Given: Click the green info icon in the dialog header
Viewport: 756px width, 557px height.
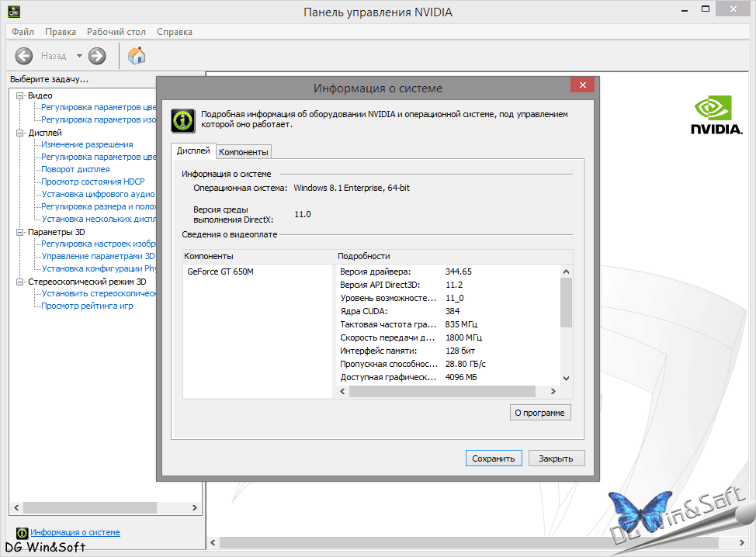Looking at the screenshot, I should coord(183,120).
